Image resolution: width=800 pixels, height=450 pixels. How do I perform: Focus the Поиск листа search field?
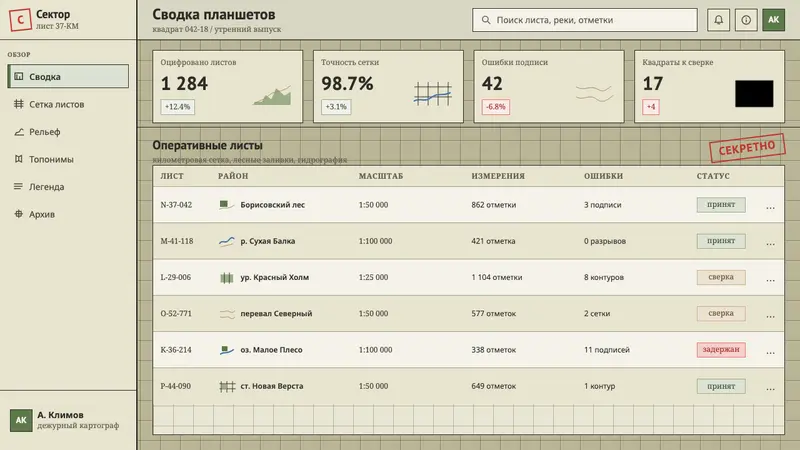click(585, 20)
